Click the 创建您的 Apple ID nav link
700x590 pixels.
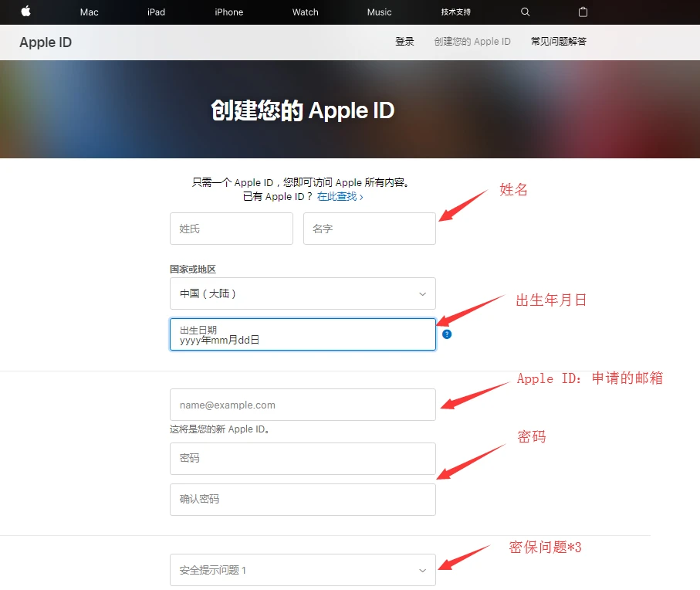[472, 42]
